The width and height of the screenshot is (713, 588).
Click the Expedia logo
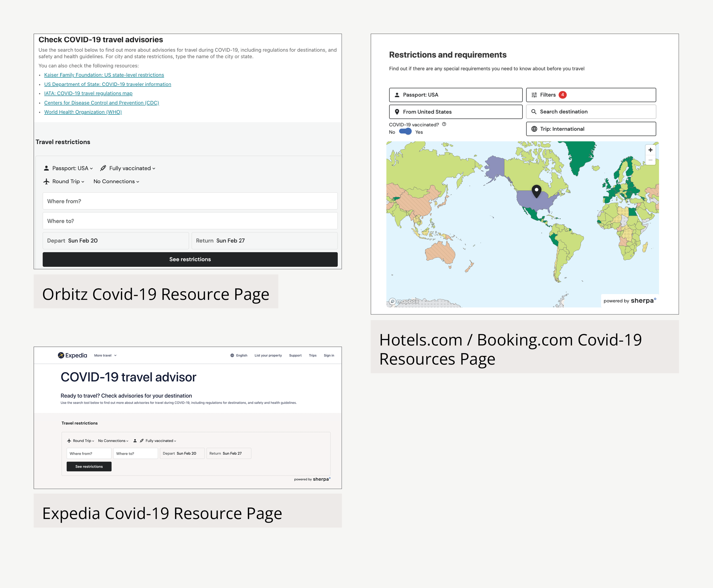(72, 355)
